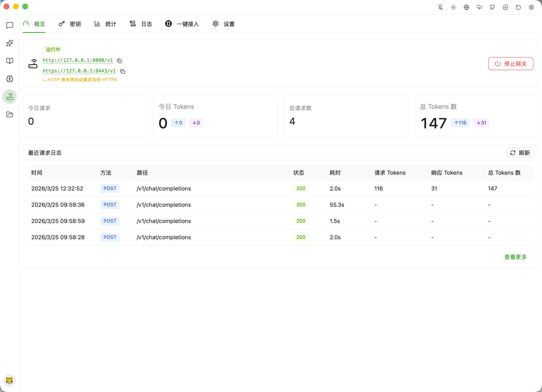This screenshot has width=542, height=392.
Task: Open the folder files sidebar icon
Action: coord(10,115)
